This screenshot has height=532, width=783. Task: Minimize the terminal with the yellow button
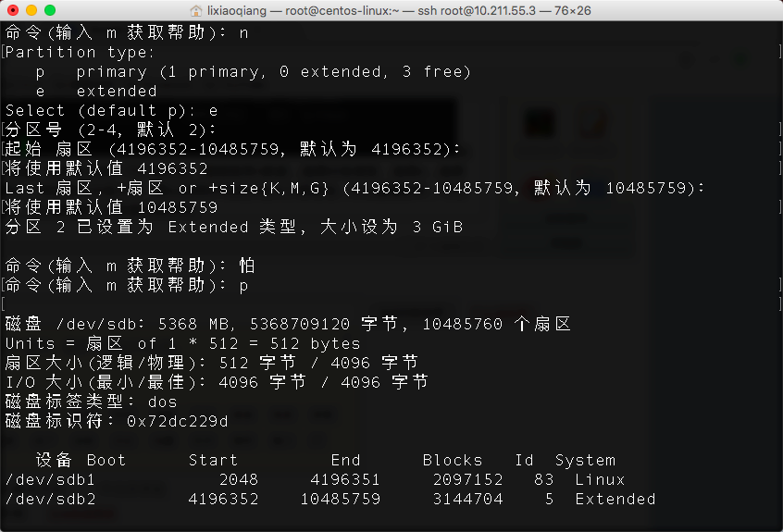click(x=31, y=10)
